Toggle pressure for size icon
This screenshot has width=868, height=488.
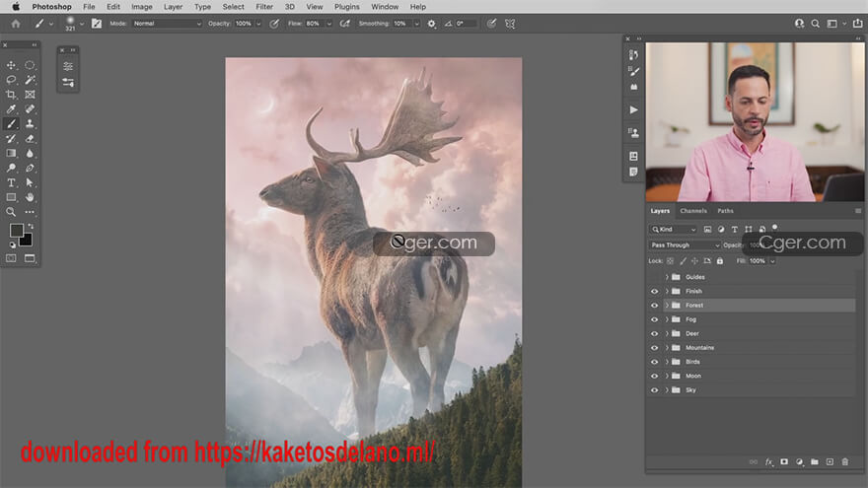pyautogui.click(x=491, y=24)
